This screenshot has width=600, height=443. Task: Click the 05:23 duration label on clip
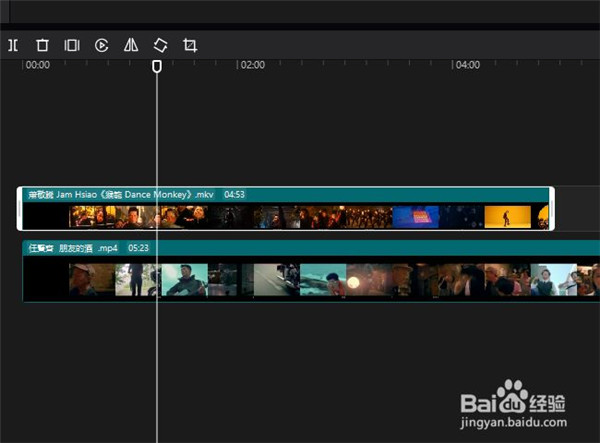[138, 247]
